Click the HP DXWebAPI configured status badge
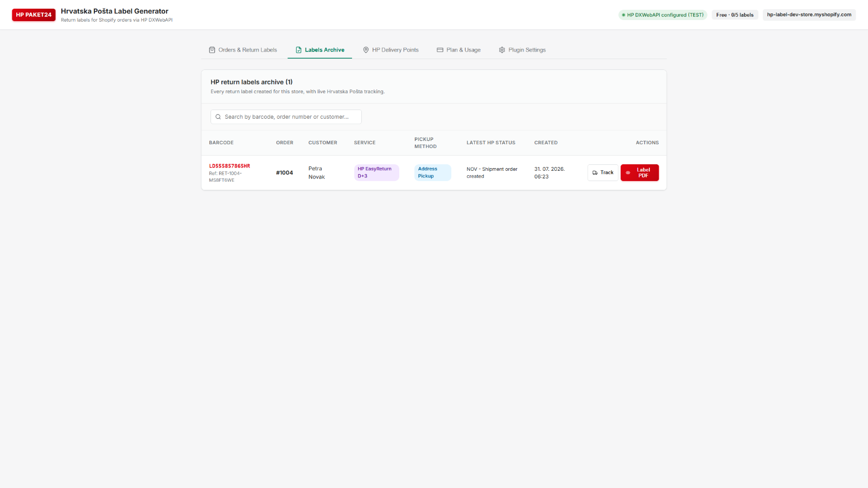This screenshot has height=488, width=868. [663, 15]
